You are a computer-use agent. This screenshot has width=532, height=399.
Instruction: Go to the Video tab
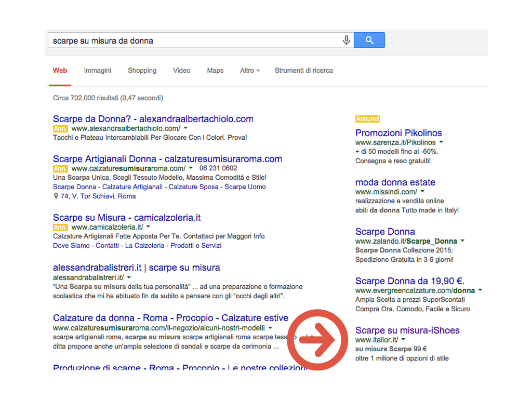pos(181,71)
